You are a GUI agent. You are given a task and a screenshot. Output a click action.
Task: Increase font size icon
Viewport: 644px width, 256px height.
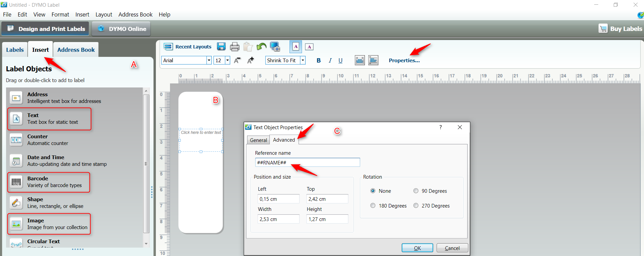(x=250, y=60)
